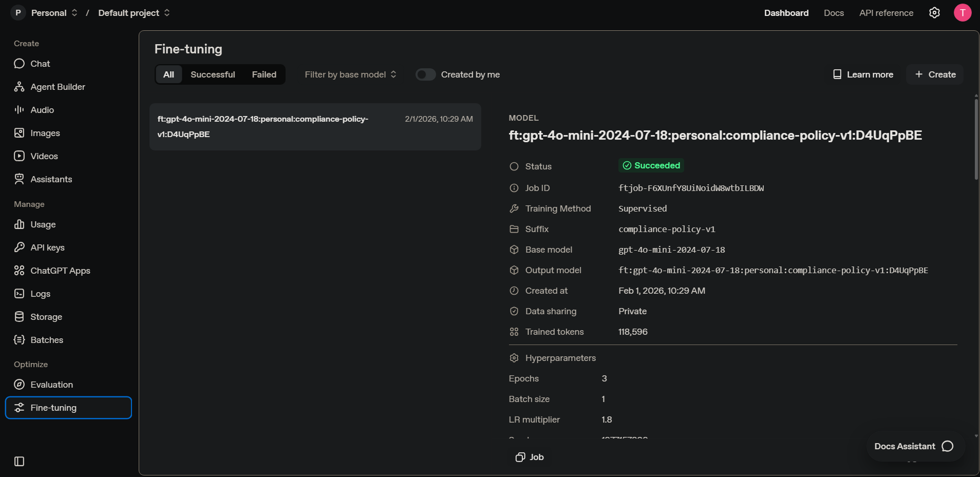Click the Create fine-tuning job button
This screenshot has height=477, width=980.
[935, 74]
